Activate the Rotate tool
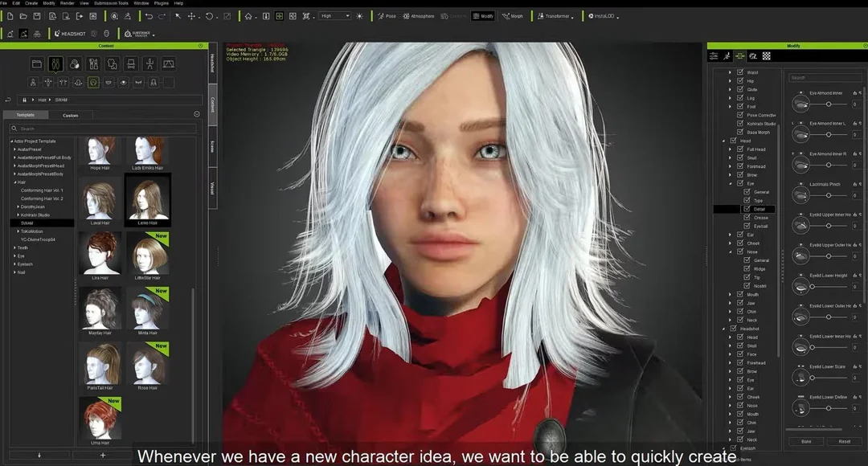The height and width of the screenshot is (466, 868). pos(209,17)
